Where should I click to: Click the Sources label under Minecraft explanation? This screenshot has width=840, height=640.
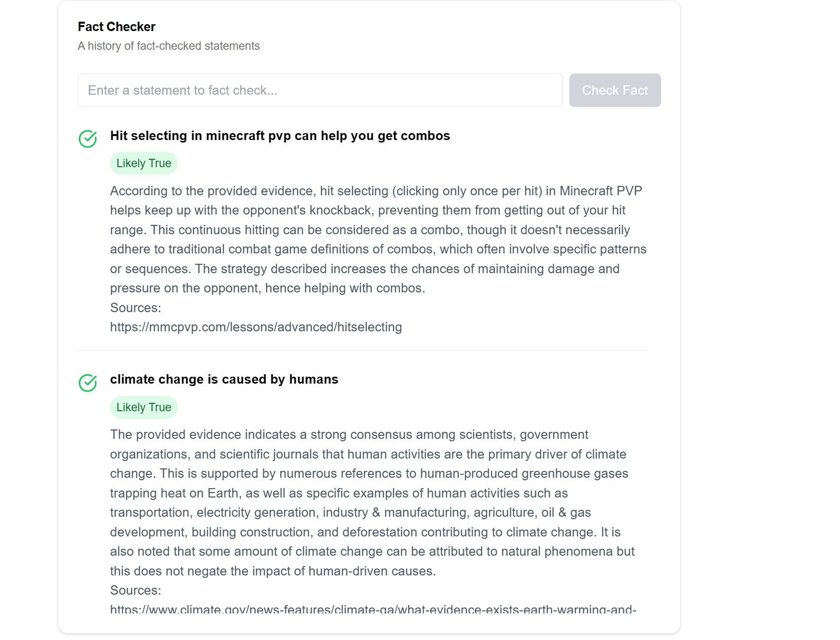136,308
